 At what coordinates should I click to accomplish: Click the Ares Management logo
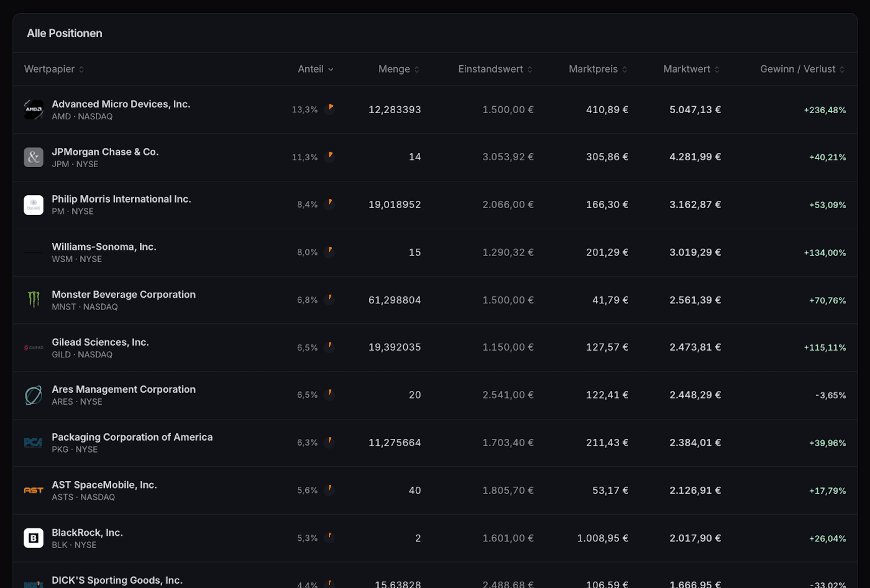click(x=34, y=395)
